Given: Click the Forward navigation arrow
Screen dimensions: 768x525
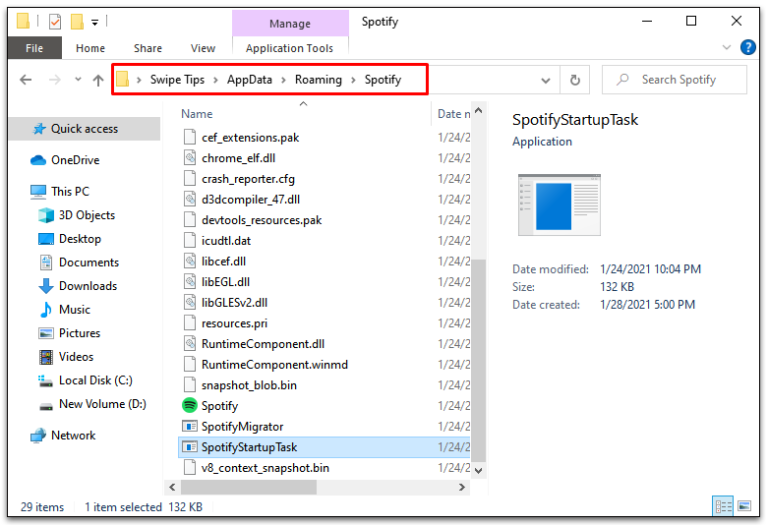Looking at the screenshot, I should [x=55, y=79].
